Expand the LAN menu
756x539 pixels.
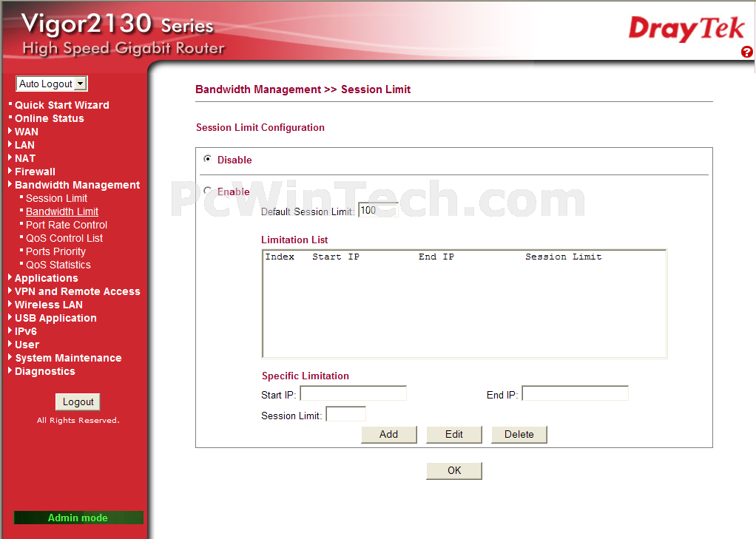coord(24,145)
